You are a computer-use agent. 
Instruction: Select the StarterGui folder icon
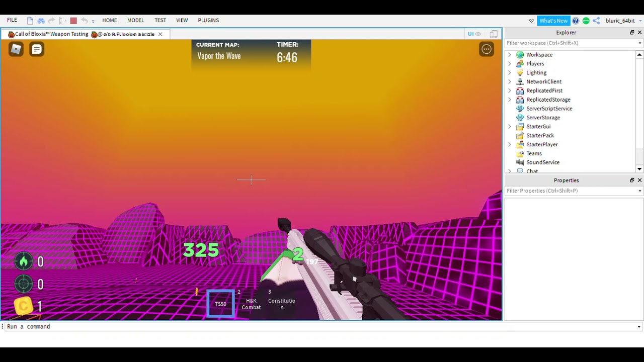[520, 127]
